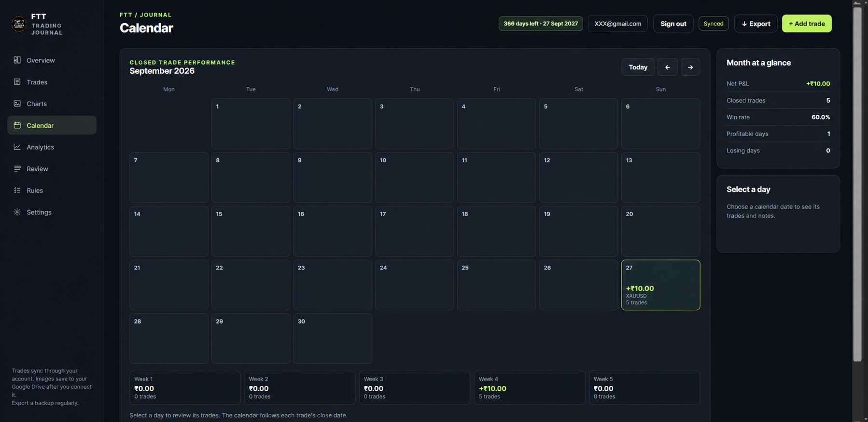
Task: Open the Charts page
Action: coord(52,104)
